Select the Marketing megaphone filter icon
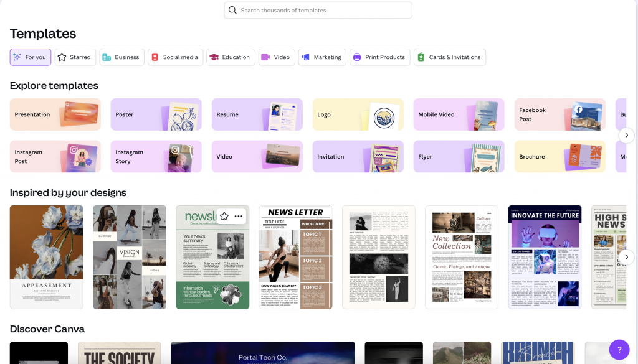638x364 pixels. (x=306, y=57)
